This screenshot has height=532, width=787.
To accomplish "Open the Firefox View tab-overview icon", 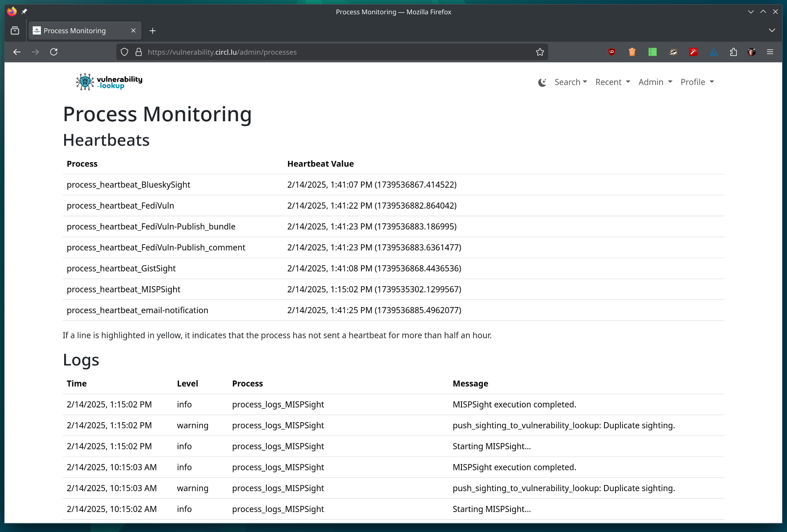I will (x=15, y=31).
